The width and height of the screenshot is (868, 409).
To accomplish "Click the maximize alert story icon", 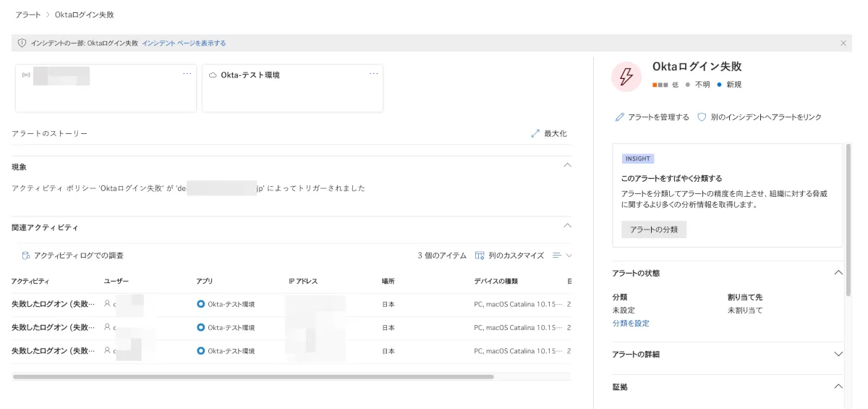I will coord(535,134).
